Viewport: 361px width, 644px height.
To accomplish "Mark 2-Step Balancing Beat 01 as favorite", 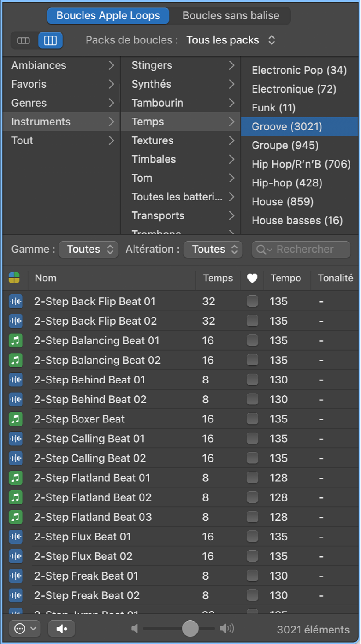I will click(x=252, y=340).
